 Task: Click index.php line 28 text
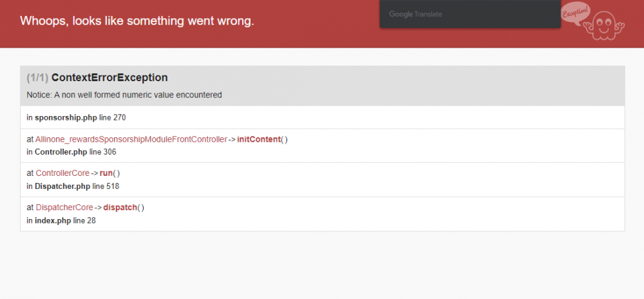[x=61, y=221]
